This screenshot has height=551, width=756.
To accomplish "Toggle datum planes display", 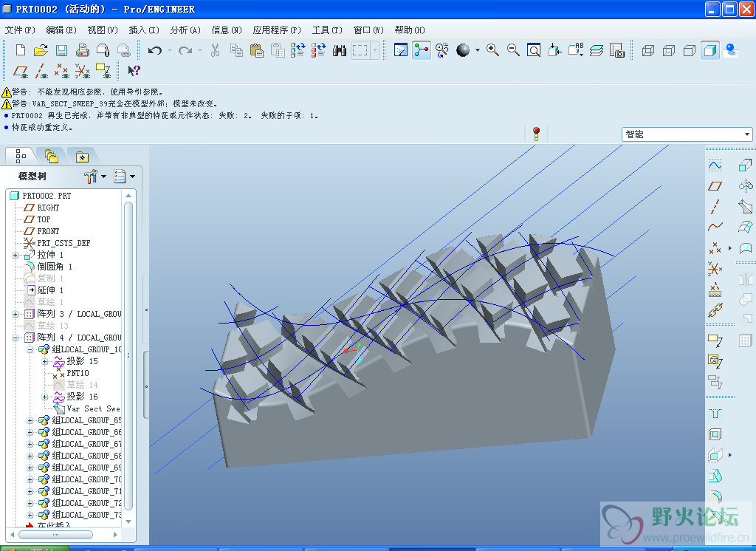I will [20, 72].
